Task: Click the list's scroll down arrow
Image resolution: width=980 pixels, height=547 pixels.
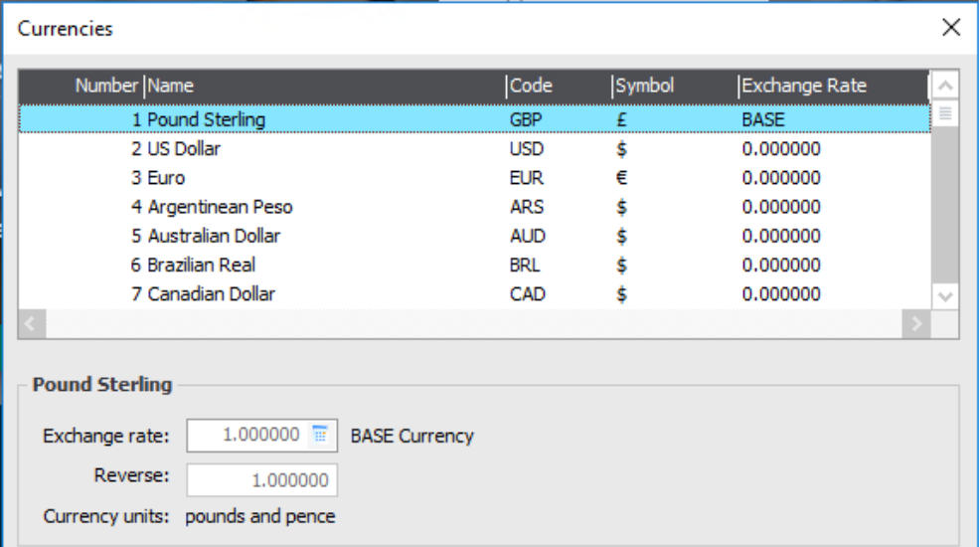Action: point(945,295)
